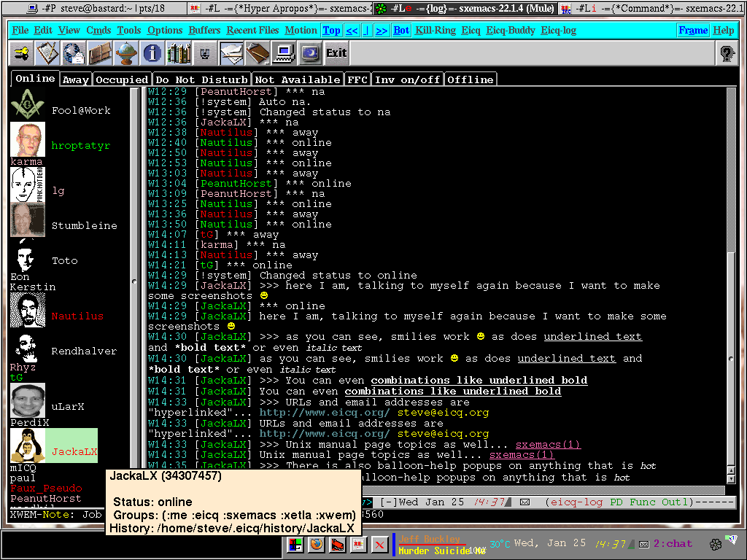Open the Eicq-log menu
Viewport: 747px width, 560px height.
click(x=558, y=31)
